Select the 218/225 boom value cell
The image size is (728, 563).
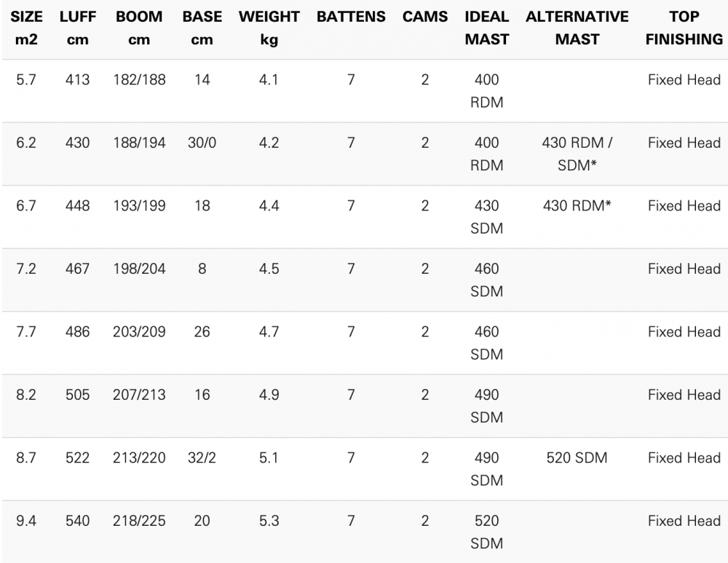(139, 521)
